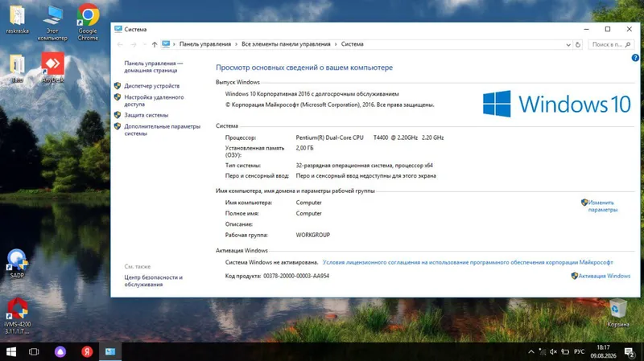Open Диспетчер устройств link

coord(152,86)
